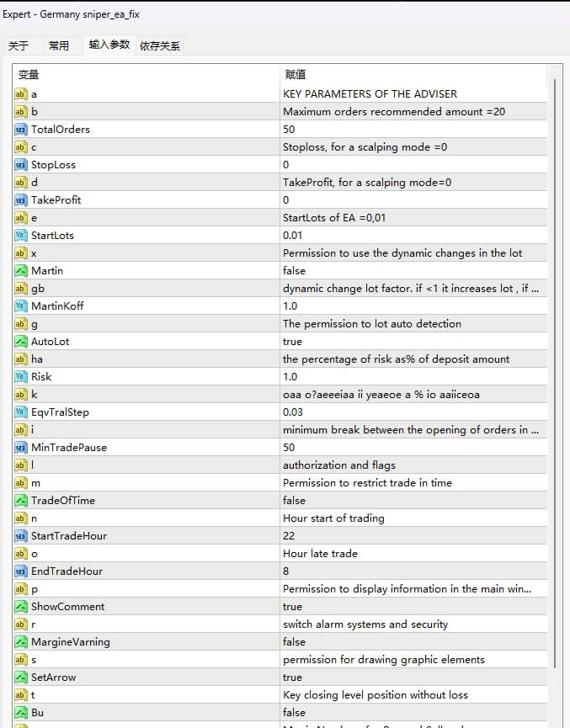Click the double-type icon beside StartLots
The width and height of the screenshot is (570, 728).
click(x=21, y=236)
